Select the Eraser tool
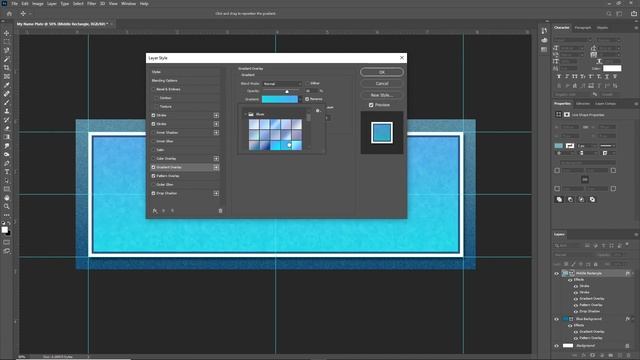 point(7,128)
